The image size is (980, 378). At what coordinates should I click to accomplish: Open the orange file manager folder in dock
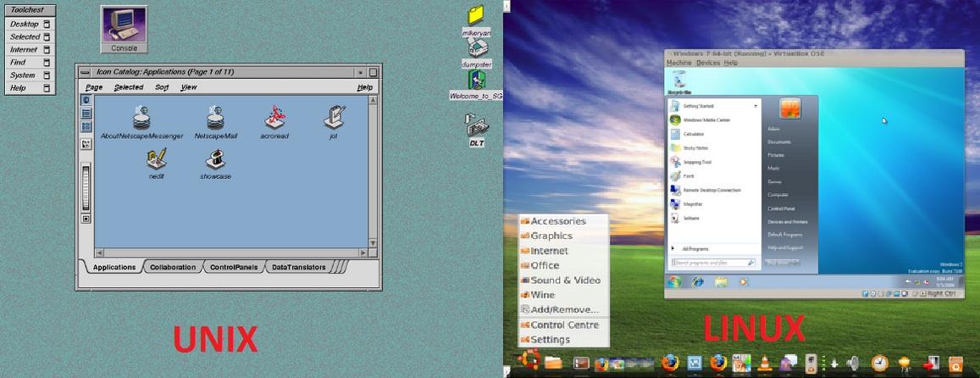coord(554,363)
